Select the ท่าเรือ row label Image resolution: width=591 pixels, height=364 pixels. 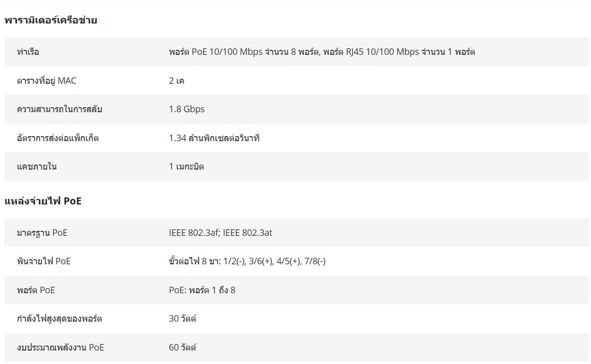tap(28, 52)
